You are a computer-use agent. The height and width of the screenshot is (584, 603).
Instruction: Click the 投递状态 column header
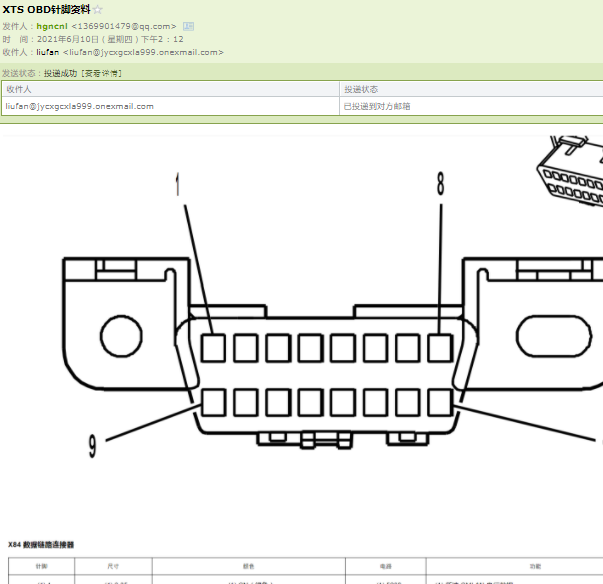tap(471, 89)
